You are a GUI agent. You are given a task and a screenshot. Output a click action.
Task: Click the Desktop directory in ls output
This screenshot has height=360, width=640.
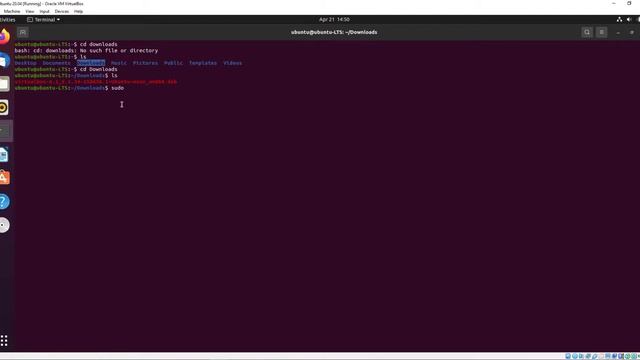pos(25,63)
